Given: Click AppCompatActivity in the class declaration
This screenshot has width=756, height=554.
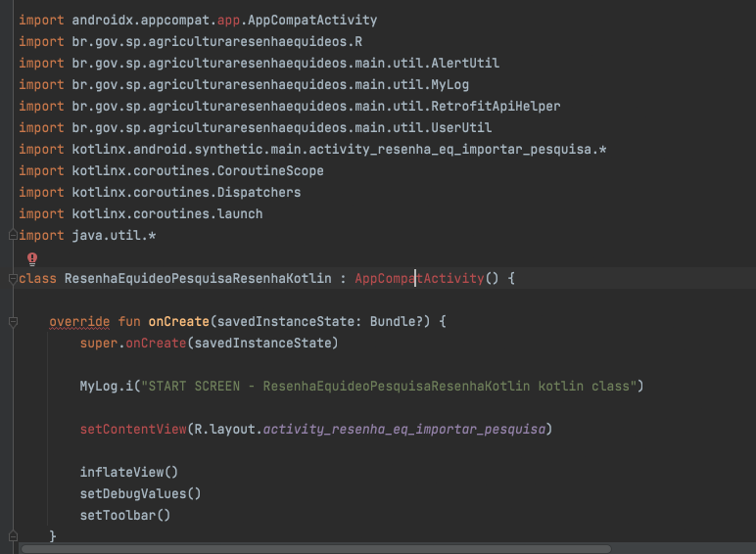Looking at the screenshot, I should pyautogui.click(x=419, y=278).
